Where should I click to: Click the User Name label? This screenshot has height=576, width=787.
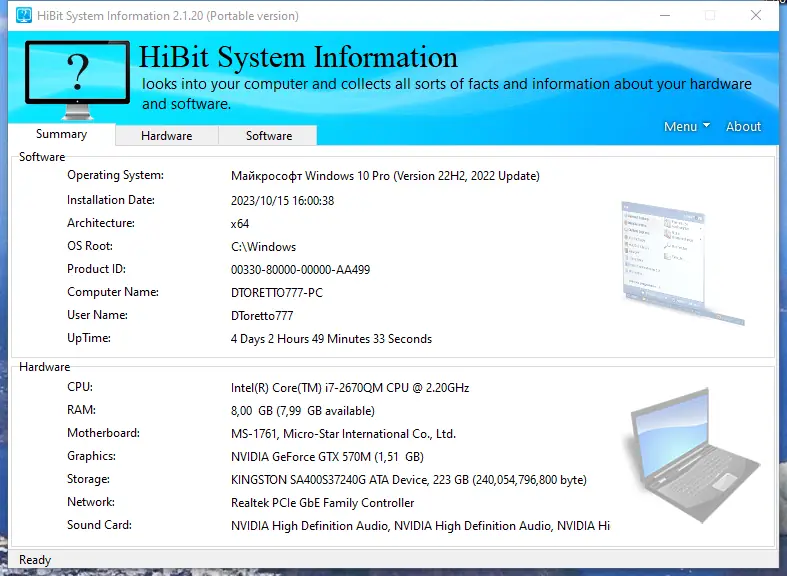(x=97, y=315)
